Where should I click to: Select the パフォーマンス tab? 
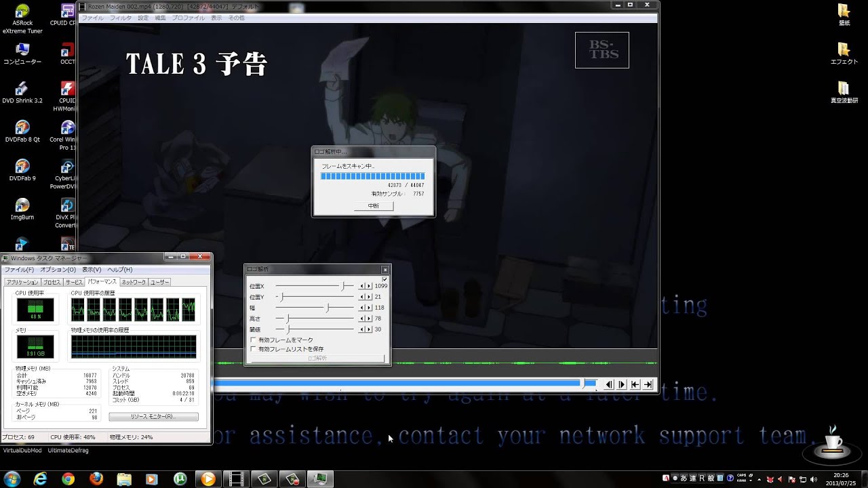(102, 281)
